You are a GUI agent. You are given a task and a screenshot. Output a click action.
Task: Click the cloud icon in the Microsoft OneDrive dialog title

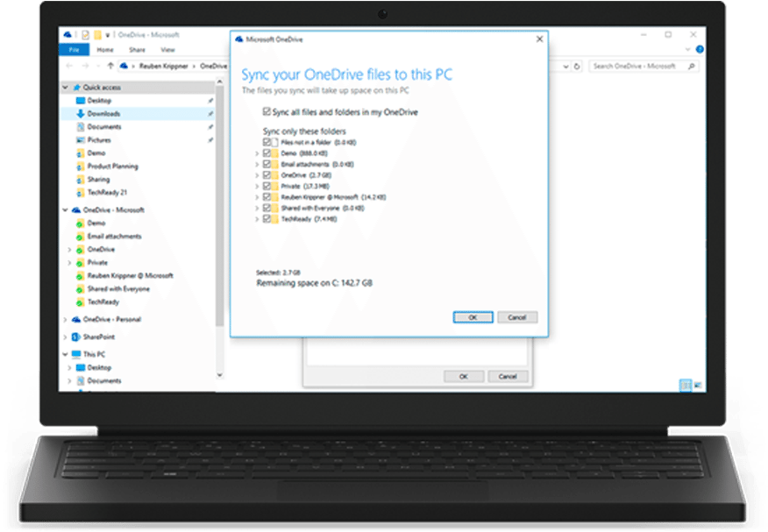click(239, 39)
